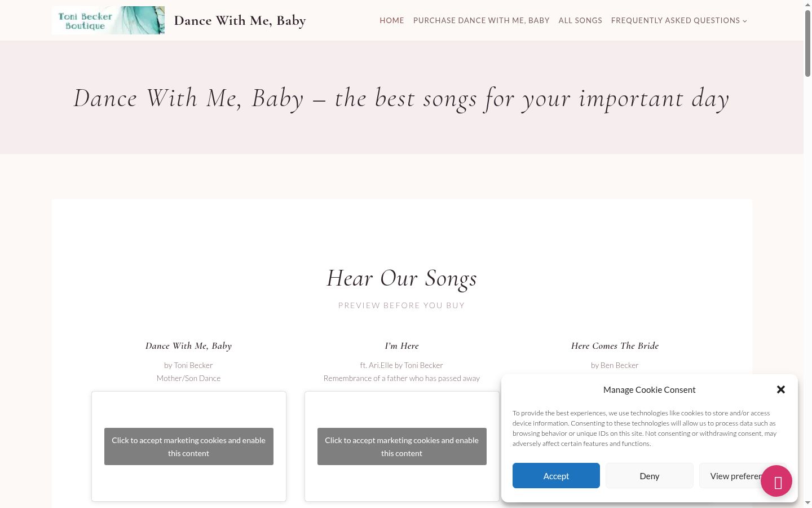
Task: Click the Toni Becker Boutique logo image
Action: 108,20
